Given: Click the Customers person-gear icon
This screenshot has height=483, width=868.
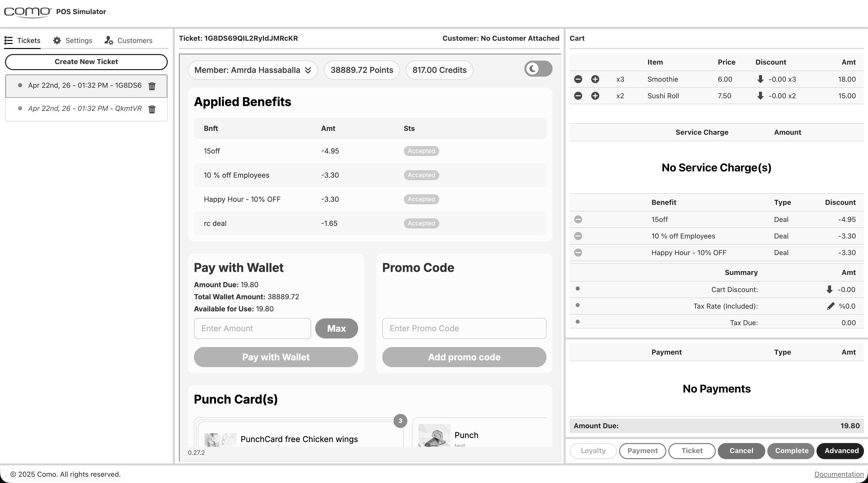Looking at the screenshot, I should coord(108,40).
